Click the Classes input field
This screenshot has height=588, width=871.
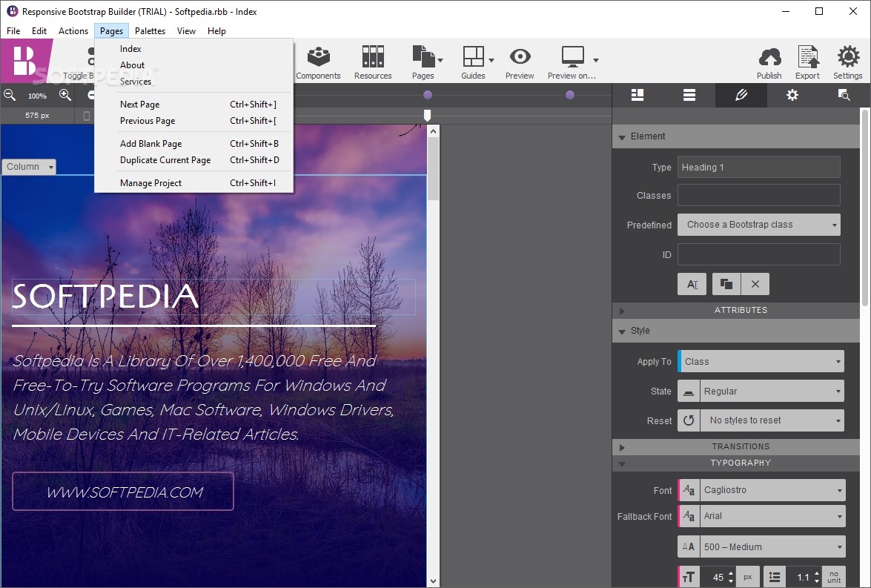(759, 196)
